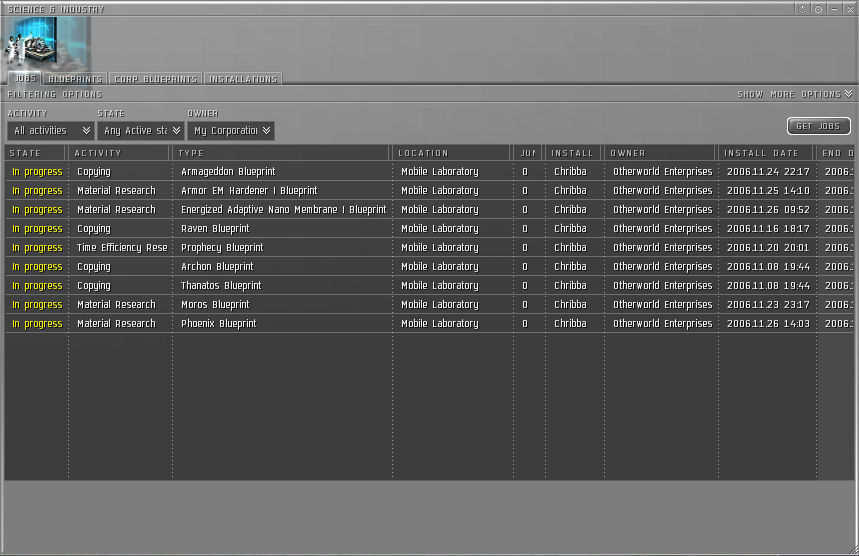Switch to the Corp Blueprints tab
This screenshot has height=556, width=859.
(156, 79)
